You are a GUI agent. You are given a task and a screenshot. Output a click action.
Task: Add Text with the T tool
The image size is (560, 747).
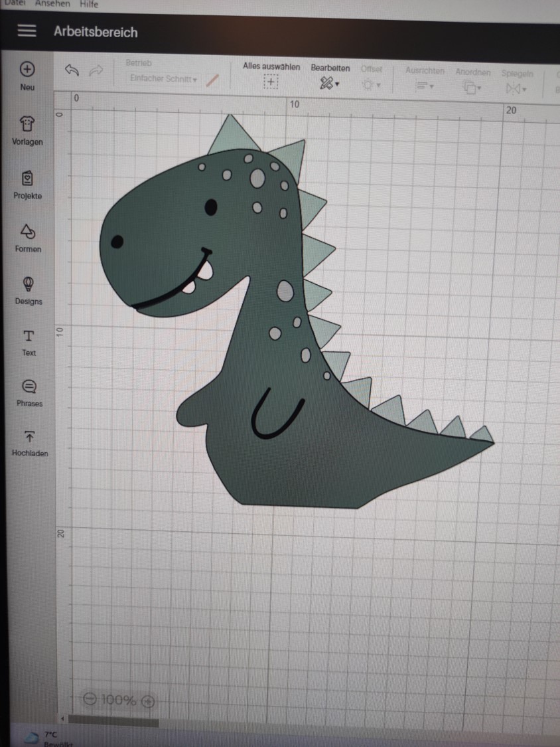[29, 336]
